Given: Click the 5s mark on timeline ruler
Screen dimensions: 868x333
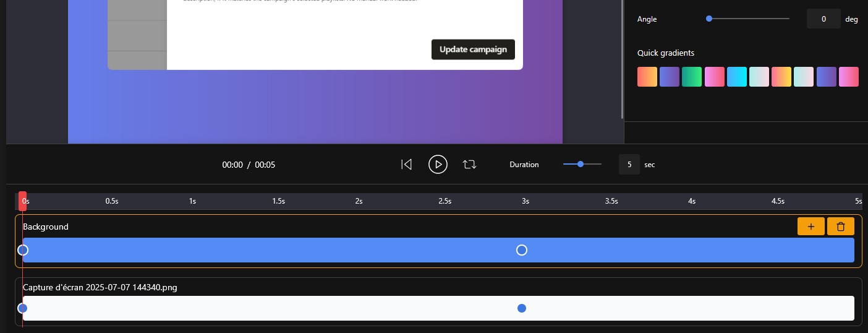Looking at the screenshot, I should point(858,201).
